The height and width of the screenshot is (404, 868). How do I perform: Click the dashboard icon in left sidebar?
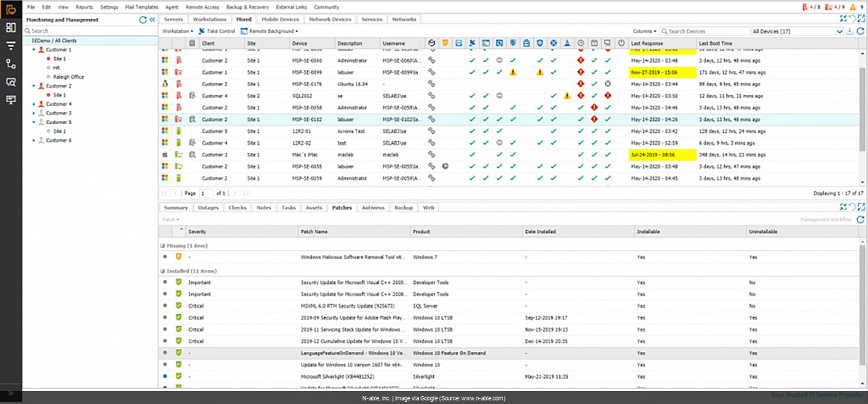point(11,28)
